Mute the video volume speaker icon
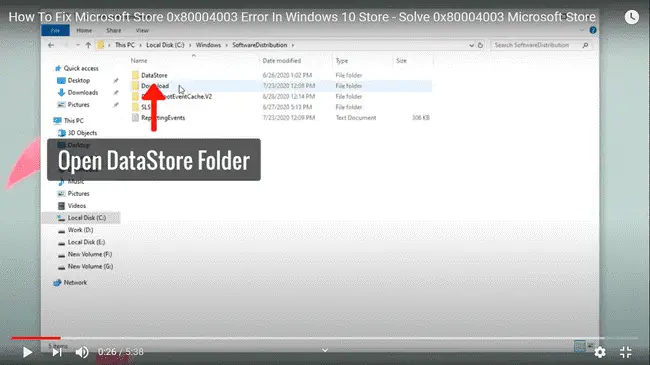650x365 pixels. click(x=82, y=352)
